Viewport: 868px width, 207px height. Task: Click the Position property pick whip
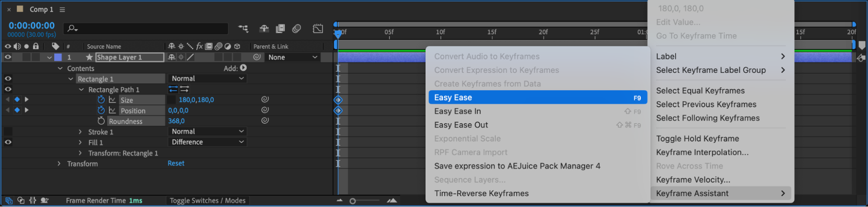point(265,110)
